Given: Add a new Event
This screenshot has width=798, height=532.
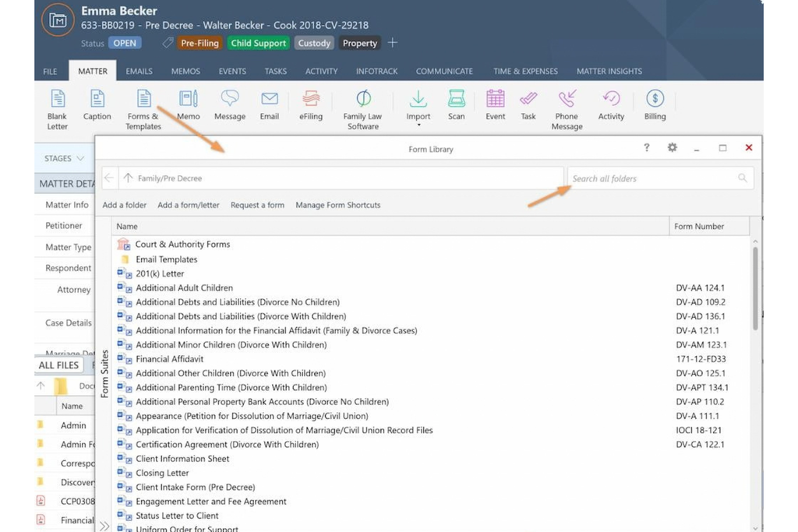Looking at the screenshot, I should coord(495,105).
